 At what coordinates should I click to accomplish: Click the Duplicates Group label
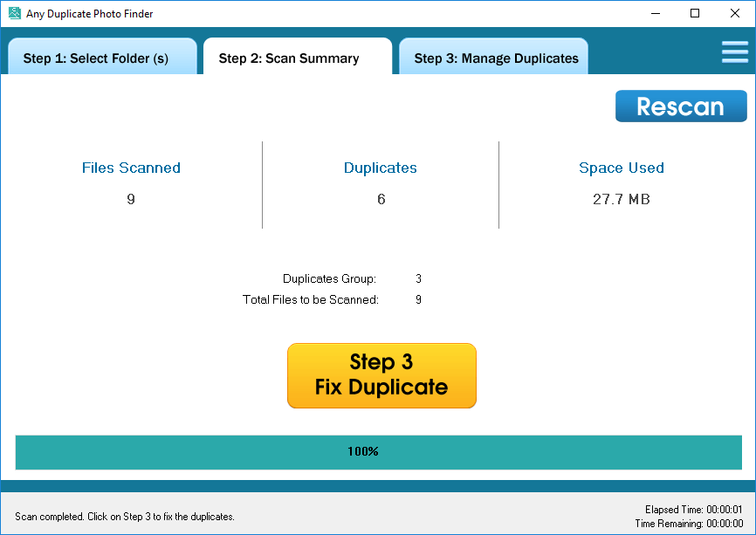point(329,278)
